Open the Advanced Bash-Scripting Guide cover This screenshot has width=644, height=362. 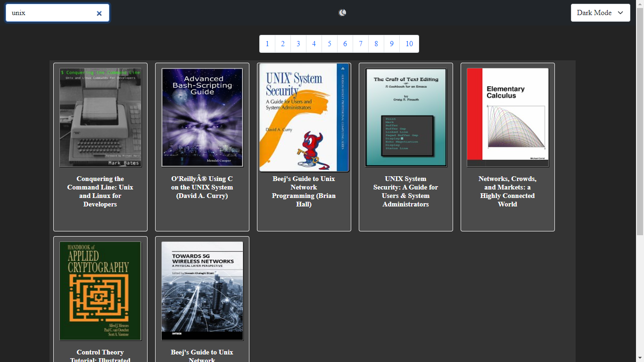point(202,117)
